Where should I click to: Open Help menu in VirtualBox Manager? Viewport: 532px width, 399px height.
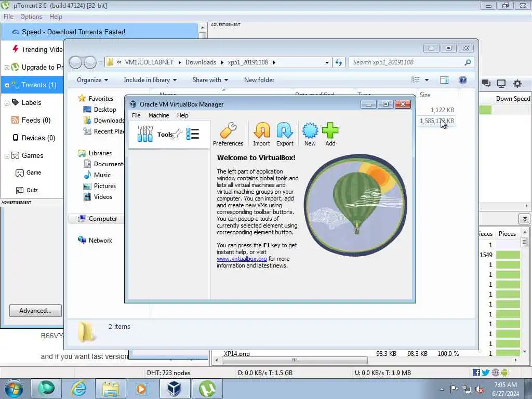tap(182, 115)
